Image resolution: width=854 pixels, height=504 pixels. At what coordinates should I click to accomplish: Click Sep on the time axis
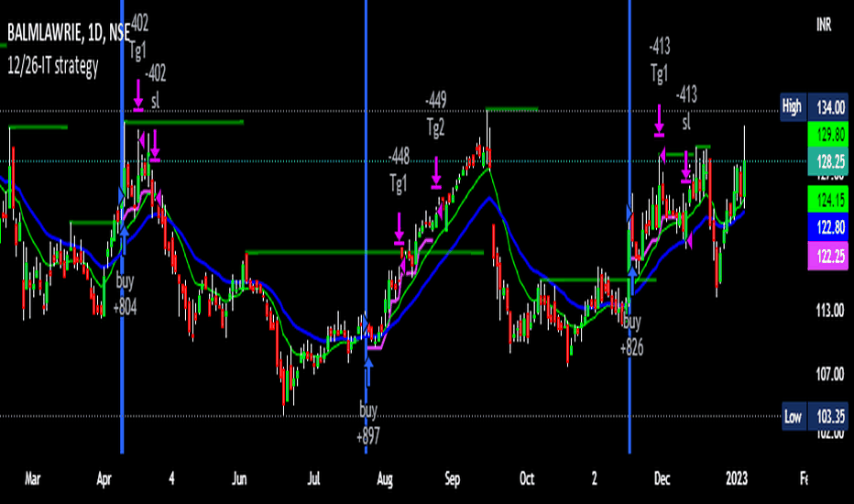pos(452,479)
